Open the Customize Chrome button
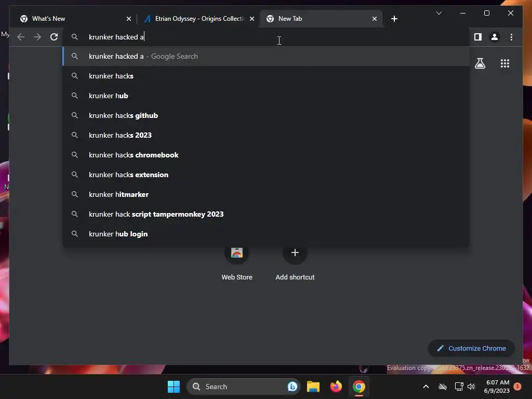Viewport: 532px width, 399px height. pos(471,349)
